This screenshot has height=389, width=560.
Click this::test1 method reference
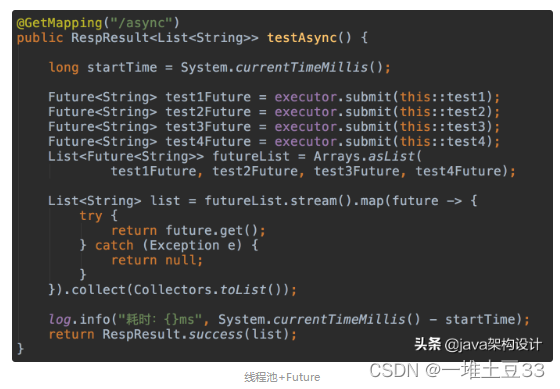[x=442, y=97]
